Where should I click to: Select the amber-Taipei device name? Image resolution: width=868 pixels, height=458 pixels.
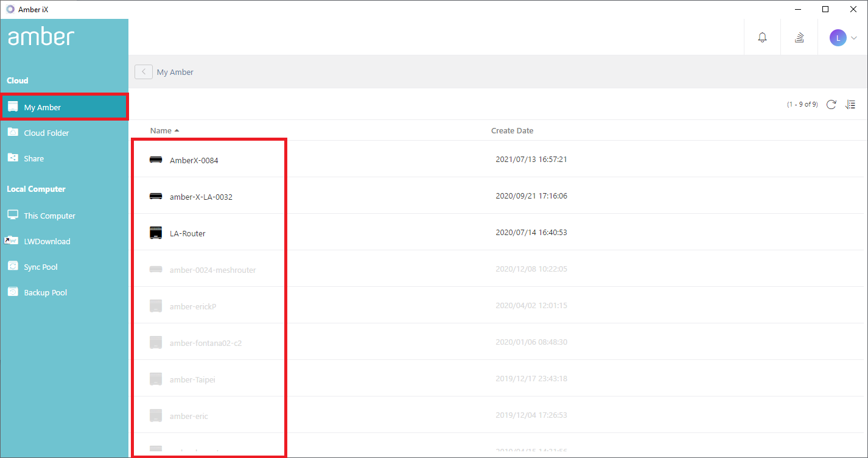click(192, 380)
